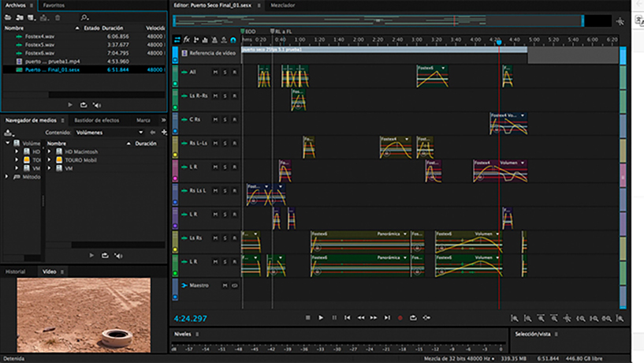This screenshot has height=363, width=644.
Task: Open Panorámica dropdown on Fostex6 clip in Ls Rs track
Action: tap(405, 234)
